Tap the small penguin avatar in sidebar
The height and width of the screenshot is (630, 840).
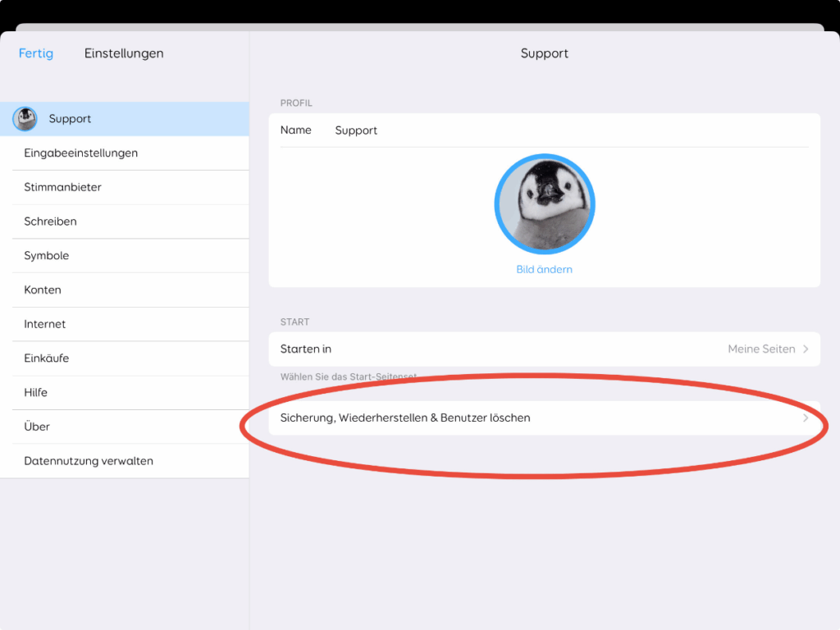[25, 119]
